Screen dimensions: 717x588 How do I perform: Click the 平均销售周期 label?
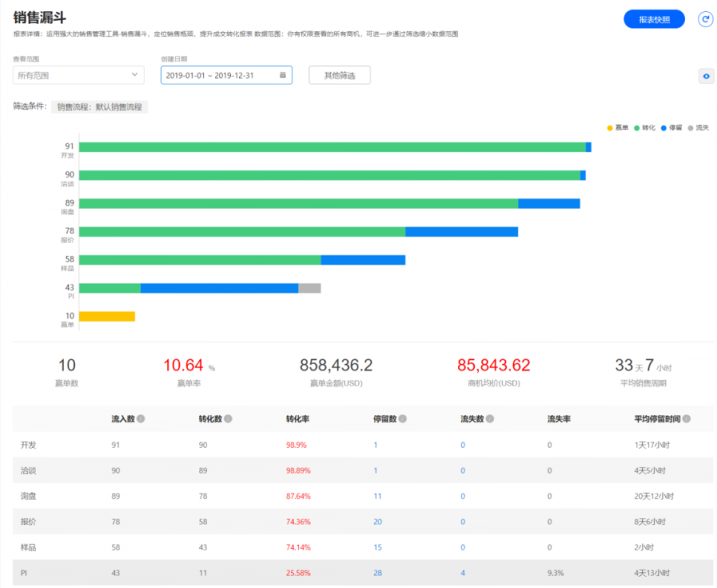(x=644, y=383)
